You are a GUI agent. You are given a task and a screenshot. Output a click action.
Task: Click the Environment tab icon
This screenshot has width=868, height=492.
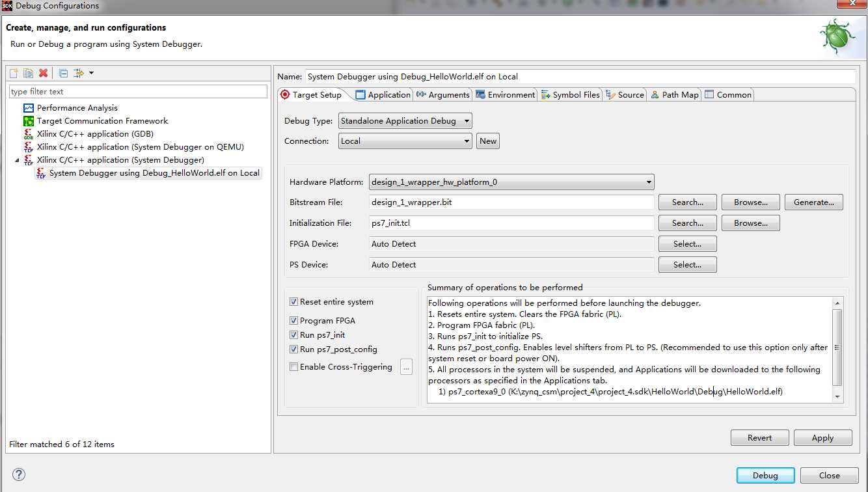point(480,95)
